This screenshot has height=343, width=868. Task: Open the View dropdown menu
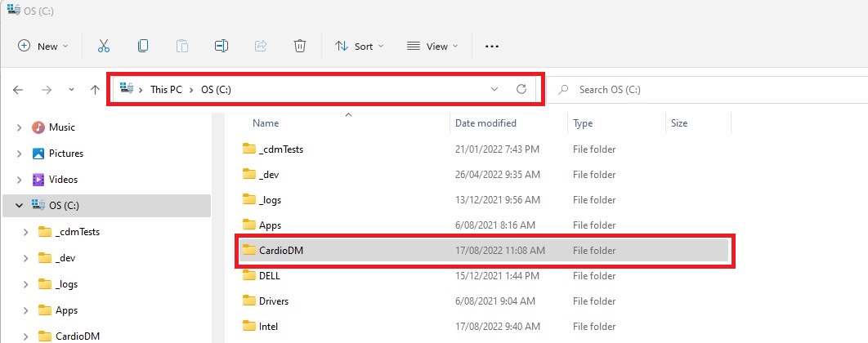(432, 47)
